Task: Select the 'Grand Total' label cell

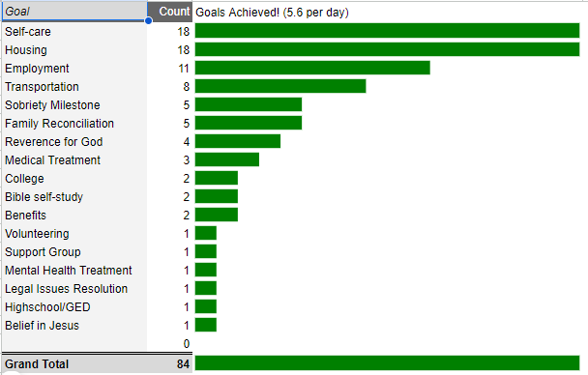Action: click(74, 363)
